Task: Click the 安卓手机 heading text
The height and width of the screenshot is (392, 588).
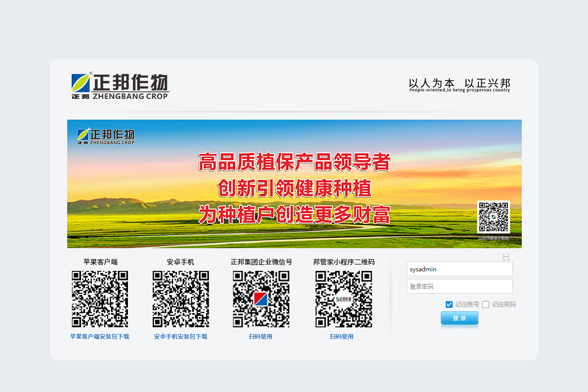Action: coord(180,262)
